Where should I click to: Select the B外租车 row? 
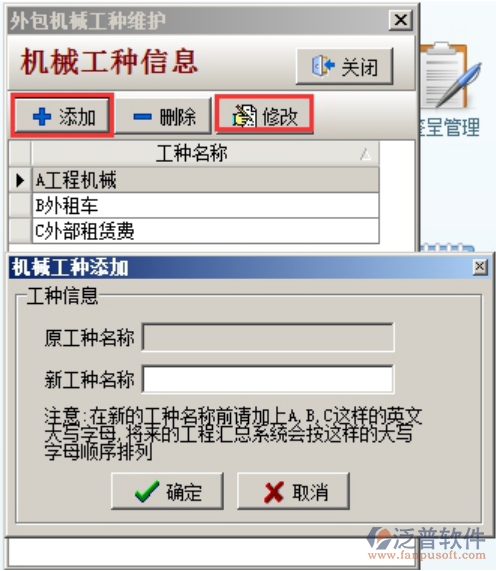[206, 205]
